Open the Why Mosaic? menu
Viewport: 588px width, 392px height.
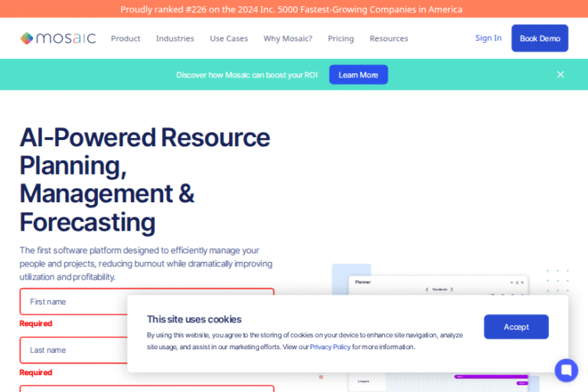coord(288,38)
